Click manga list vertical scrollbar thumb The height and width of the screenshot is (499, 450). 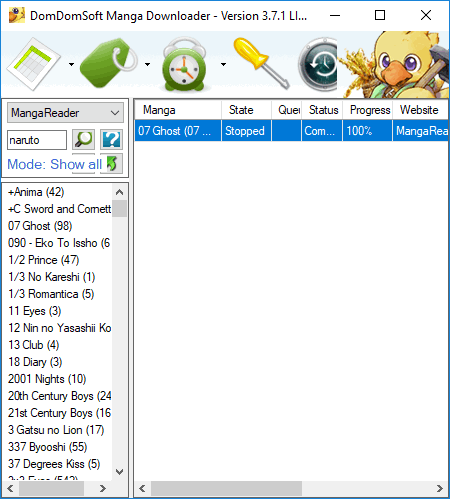pos(119,209)
